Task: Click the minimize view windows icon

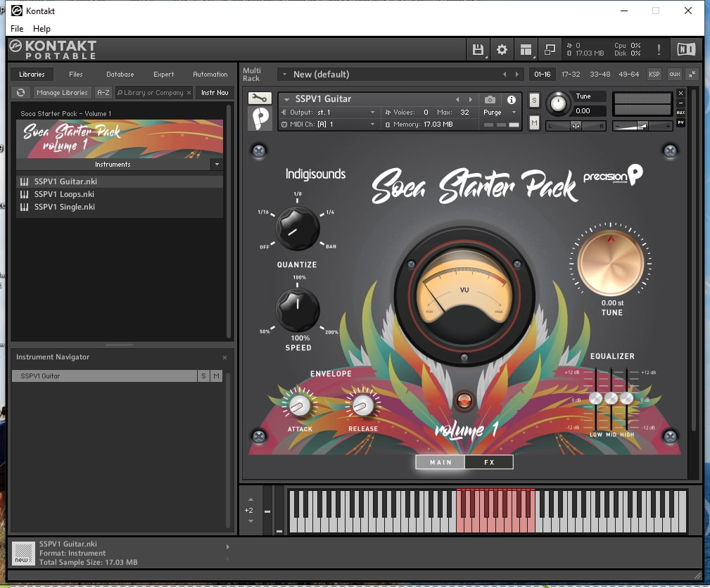Action: [x=550, y=49]
